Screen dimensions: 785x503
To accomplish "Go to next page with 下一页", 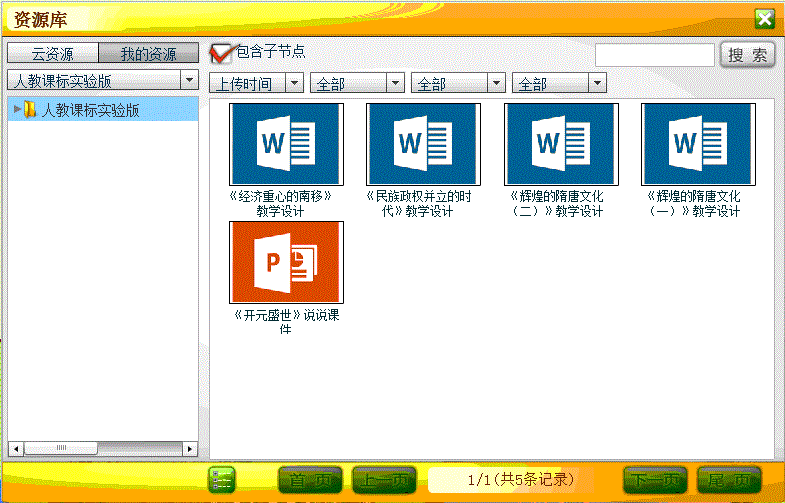I will (655, 480).
